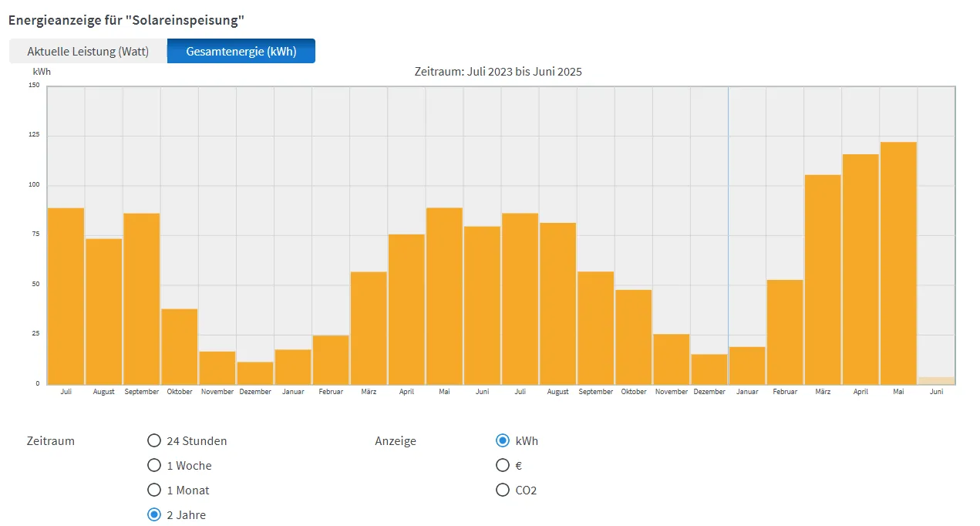Image resolution: width=980 pixels, height=526 pixels.
Task: Select the 24 Stunden time range
Action: point(154,441)
